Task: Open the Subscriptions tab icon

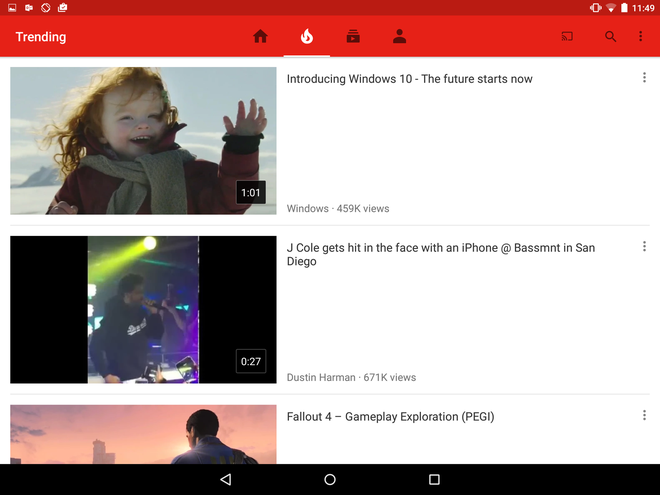Action: [x=353, y=37]
